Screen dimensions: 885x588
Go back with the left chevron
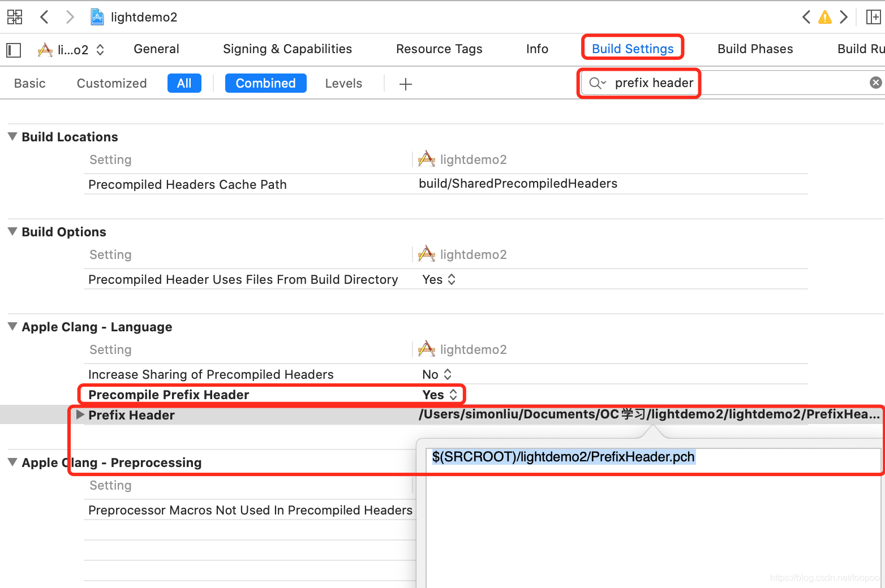(x=44, y=17)
